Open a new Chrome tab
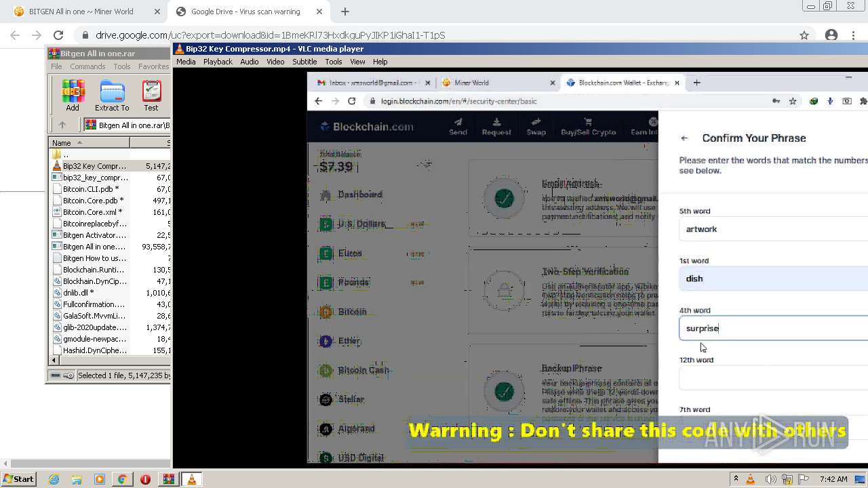This screenshot has width=868, height=488. click(x=345, y=12)
